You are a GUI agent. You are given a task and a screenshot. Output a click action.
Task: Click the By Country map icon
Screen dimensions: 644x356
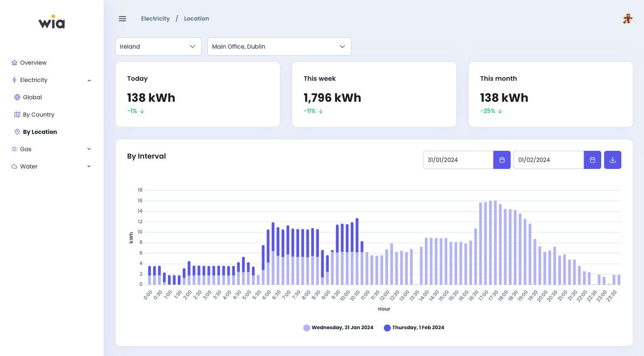pyautogui.click(x=17, y=115)
